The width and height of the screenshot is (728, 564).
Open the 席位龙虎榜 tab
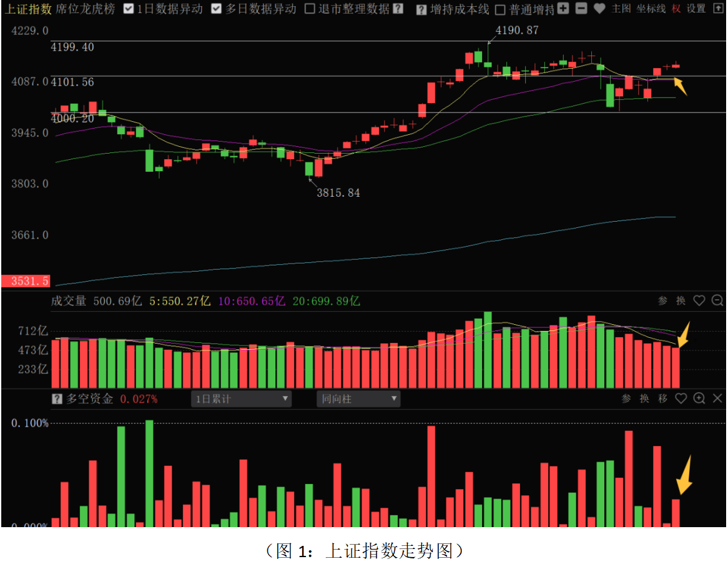tap(86, 9)
